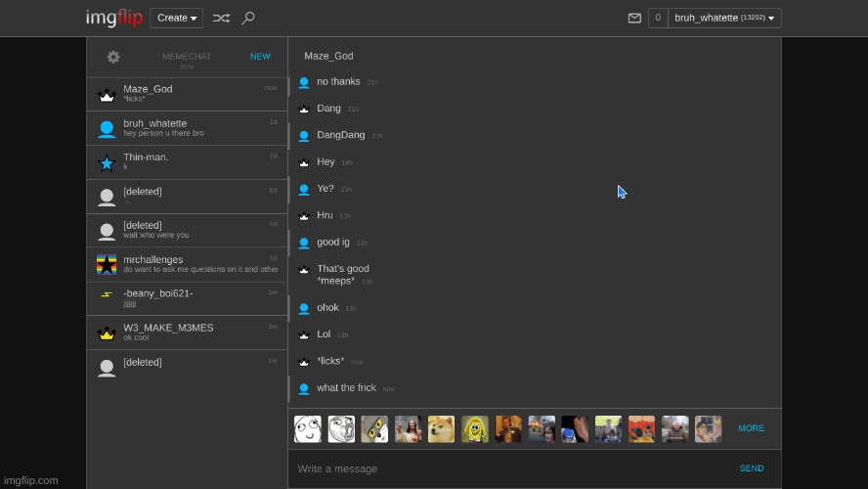
Task: Click SEND to send message
Action: click(752, 468)
